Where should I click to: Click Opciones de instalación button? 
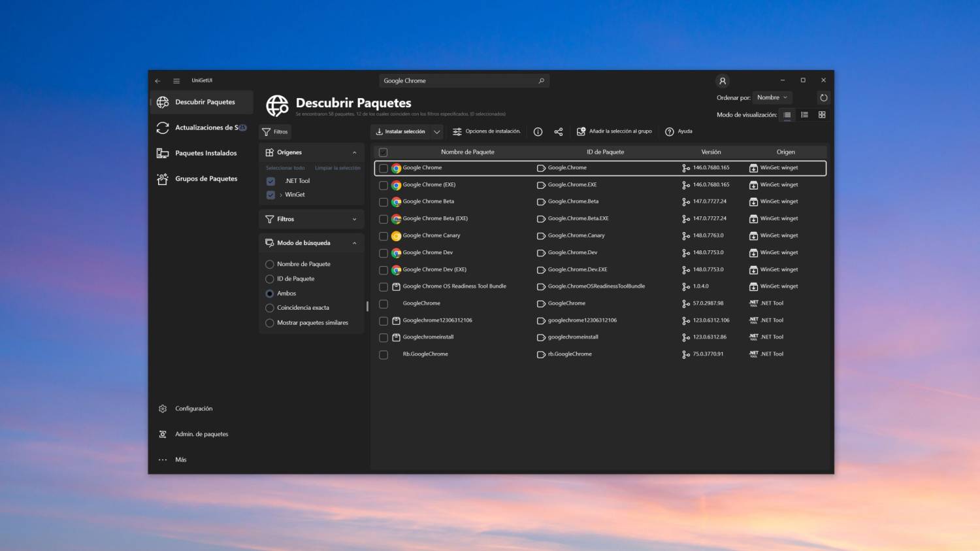(x=487, y=132)
